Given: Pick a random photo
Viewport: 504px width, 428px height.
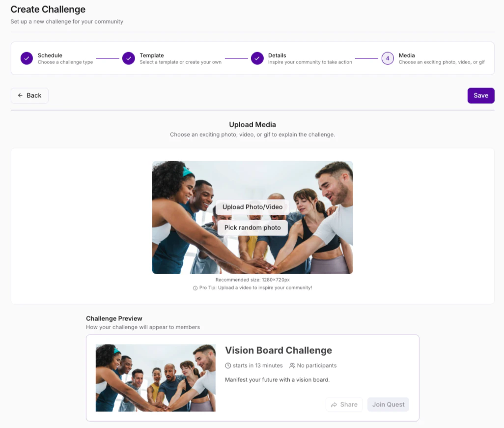Looking at the screenshot, I should point(252,228).
